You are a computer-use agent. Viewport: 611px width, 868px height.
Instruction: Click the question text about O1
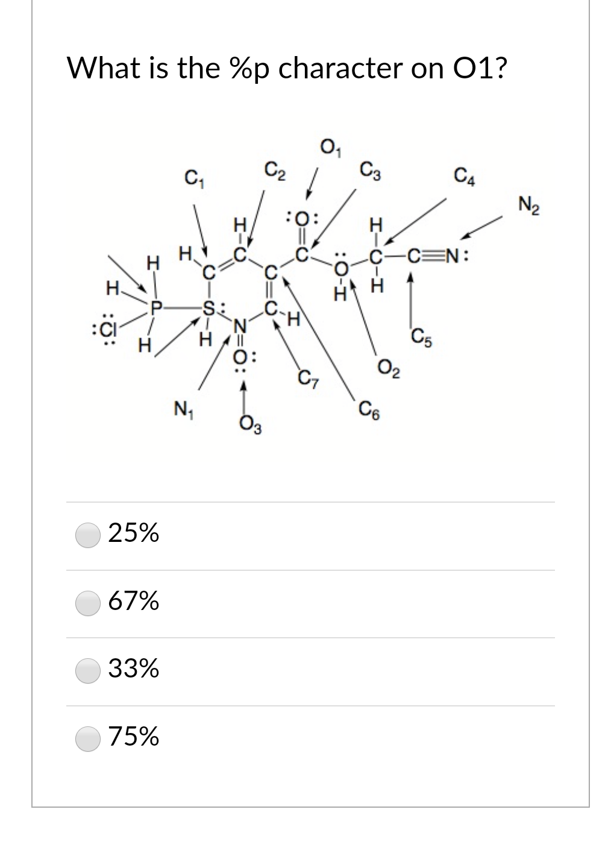point(287,68)
